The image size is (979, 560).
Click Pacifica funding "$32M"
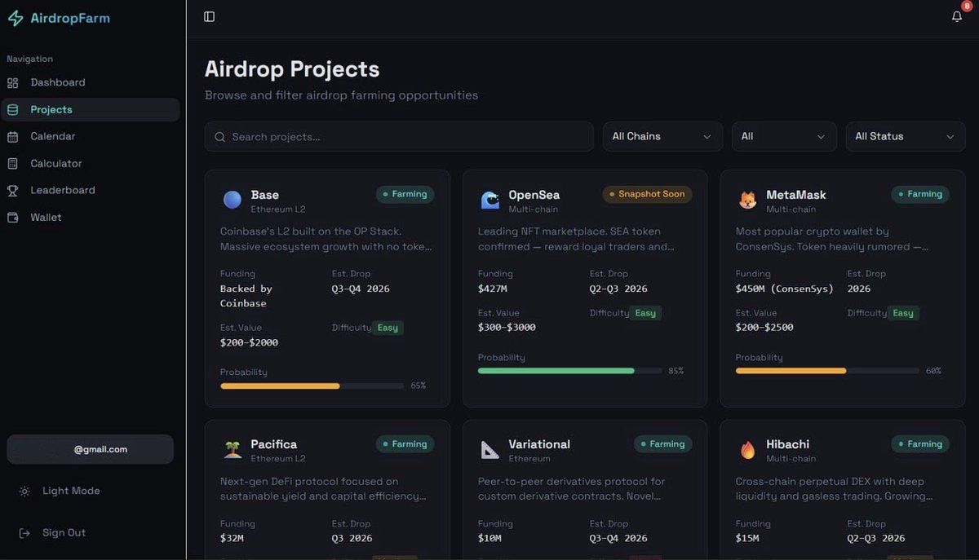tap(232, 538)
